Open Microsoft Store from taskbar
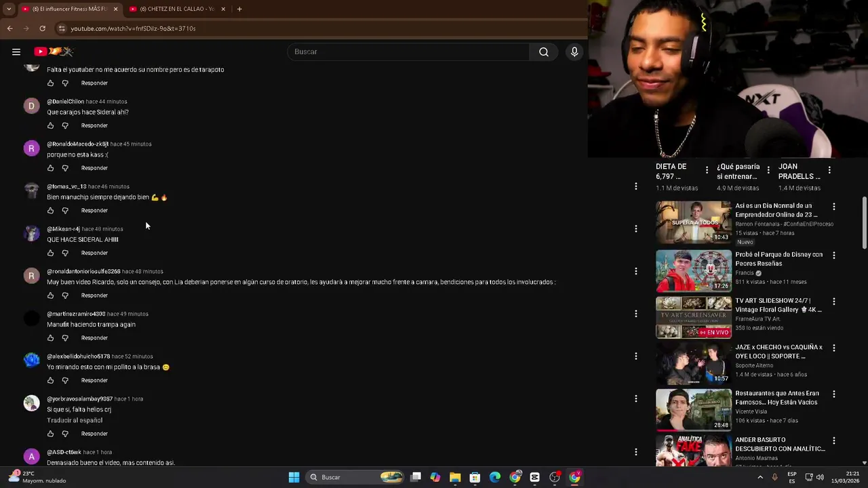 coord(475,477)
